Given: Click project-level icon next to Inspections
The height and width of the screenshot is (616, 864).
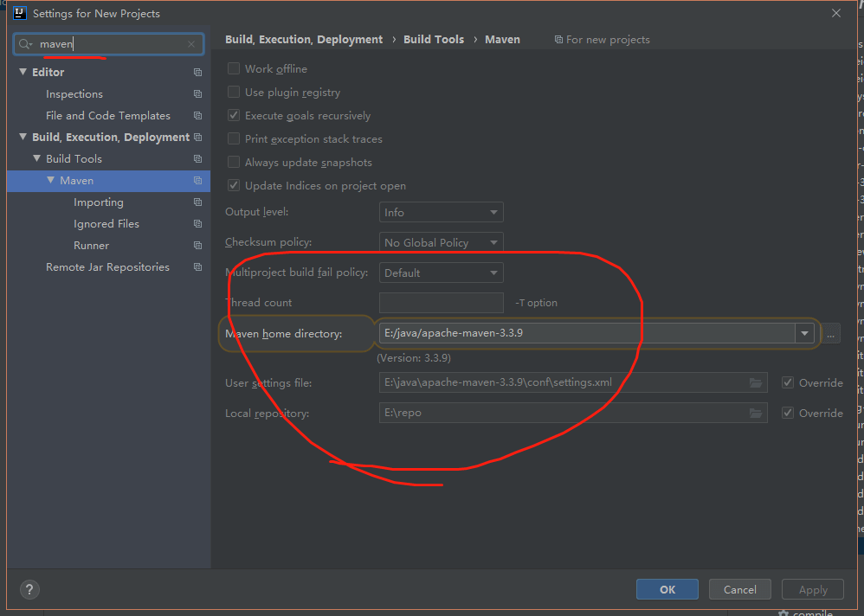Looking at the screenshot, I should click(197, 94).
